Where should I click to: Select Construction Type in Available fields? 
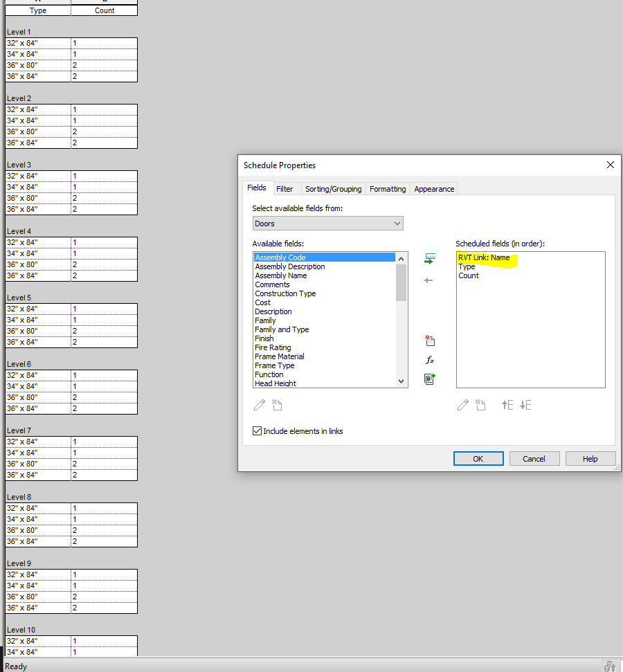click(x=325, y=293)
